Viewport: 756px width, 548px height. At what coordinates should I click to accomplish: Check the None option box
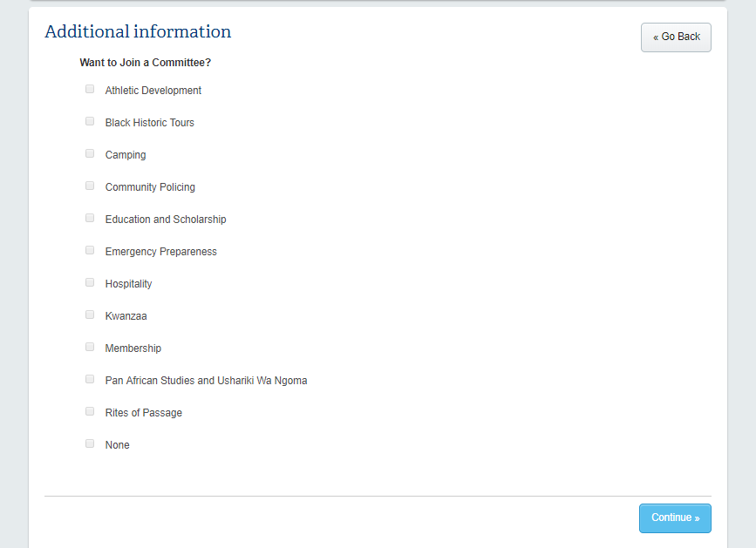tap(90, 443)
